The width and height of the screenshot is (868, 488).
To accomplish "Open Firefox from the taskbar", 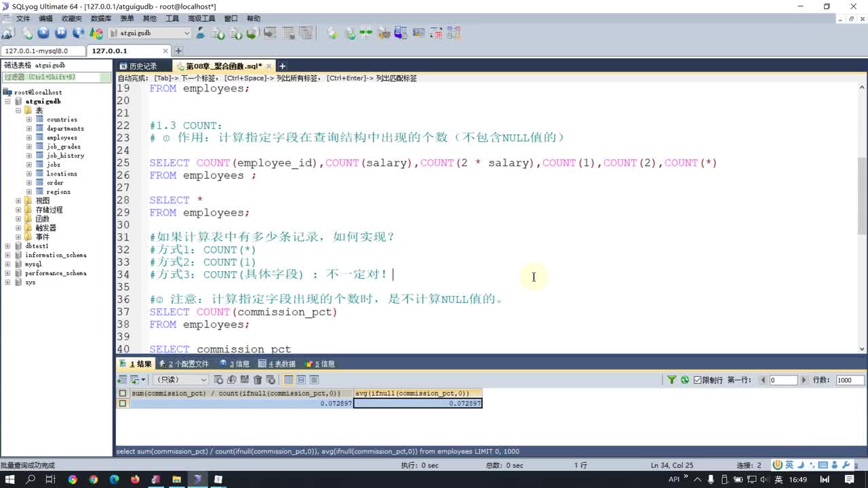I will click(x=135, y=479).
